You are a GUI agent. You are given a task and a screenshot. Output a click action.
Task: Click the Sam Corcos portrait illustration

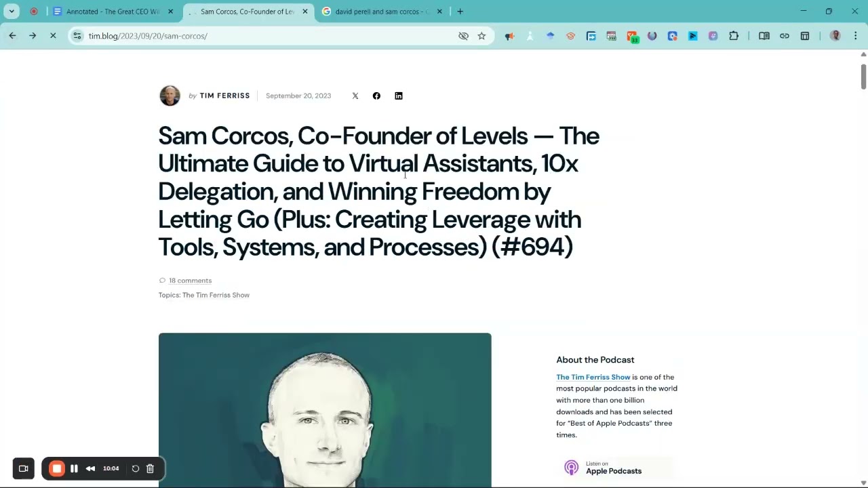(325, 410)
